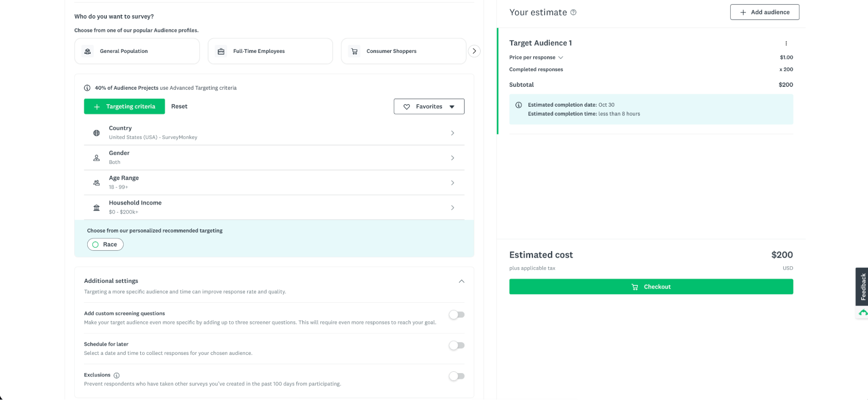This screenshot has height=400, width=868.
Task: Click the person icon next to Gender
Action: tap(96, 157)
